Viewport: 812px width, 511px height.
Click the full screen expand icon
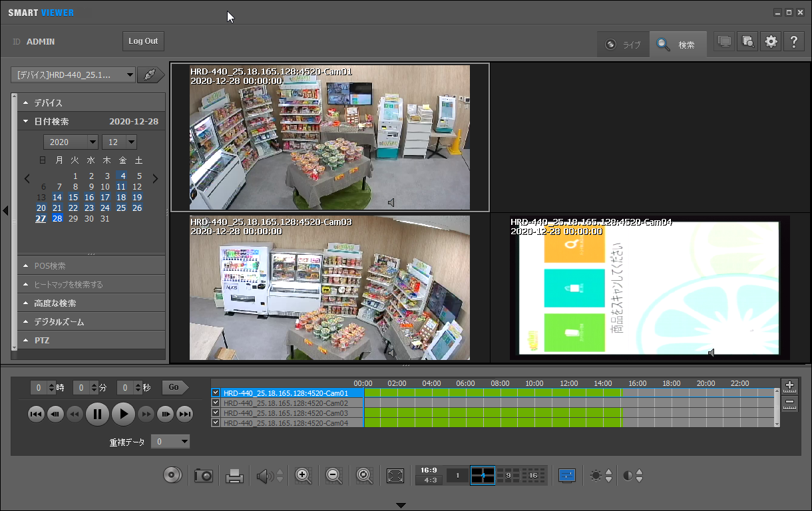pyautogui.click(x=395, y=476)
